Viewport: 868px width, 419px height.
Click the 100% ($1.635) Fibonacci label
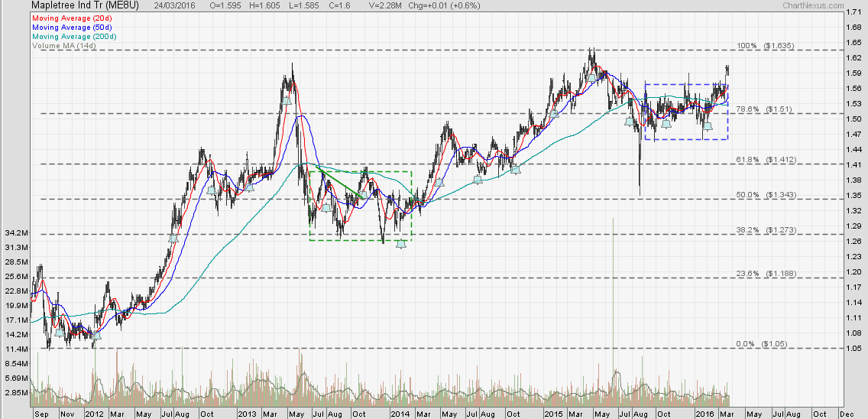(x=766, y=46)
